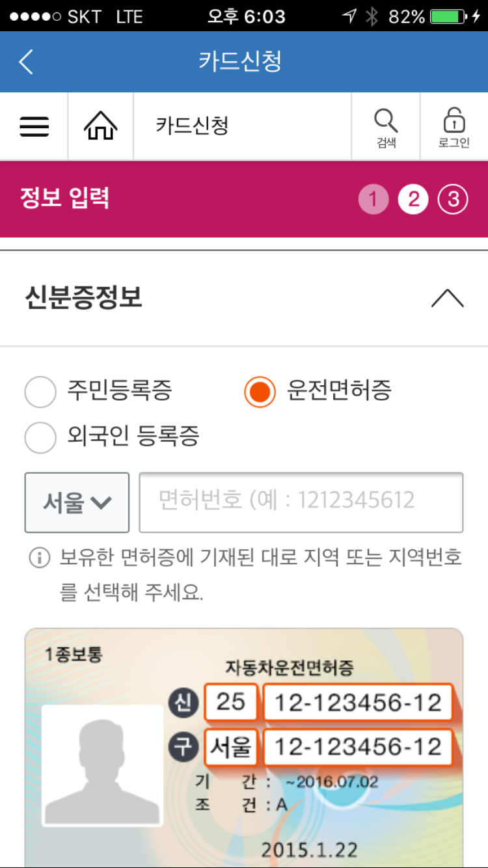Open the 검색 search function
The height and width of the screenshot is (868, 488).
point(386,126)
